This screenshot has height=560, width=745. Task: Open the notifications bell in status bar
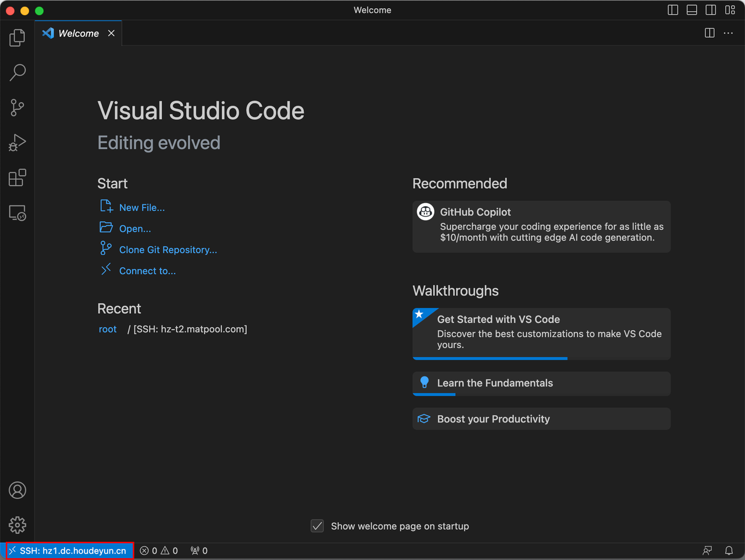point(729,551)
